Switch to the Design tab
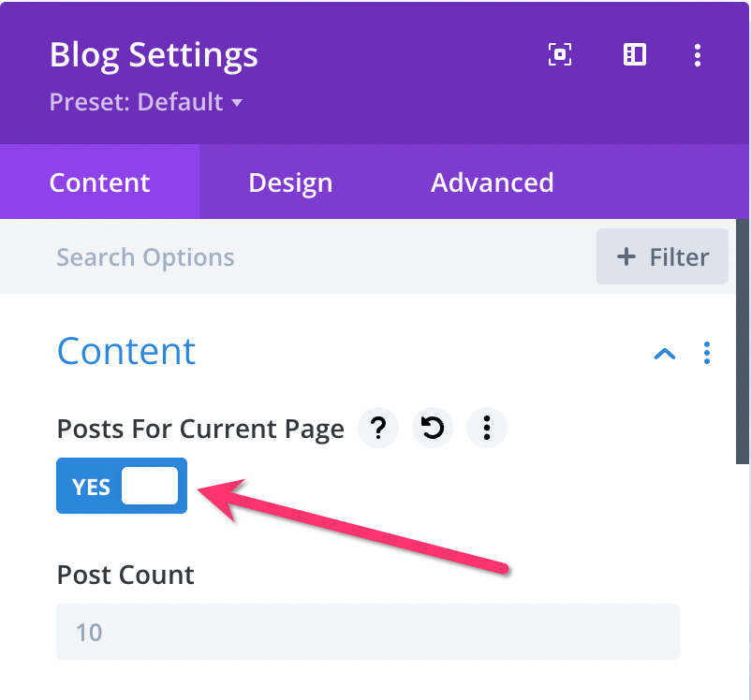The image size is (751, 700). (x=290, y=182)
